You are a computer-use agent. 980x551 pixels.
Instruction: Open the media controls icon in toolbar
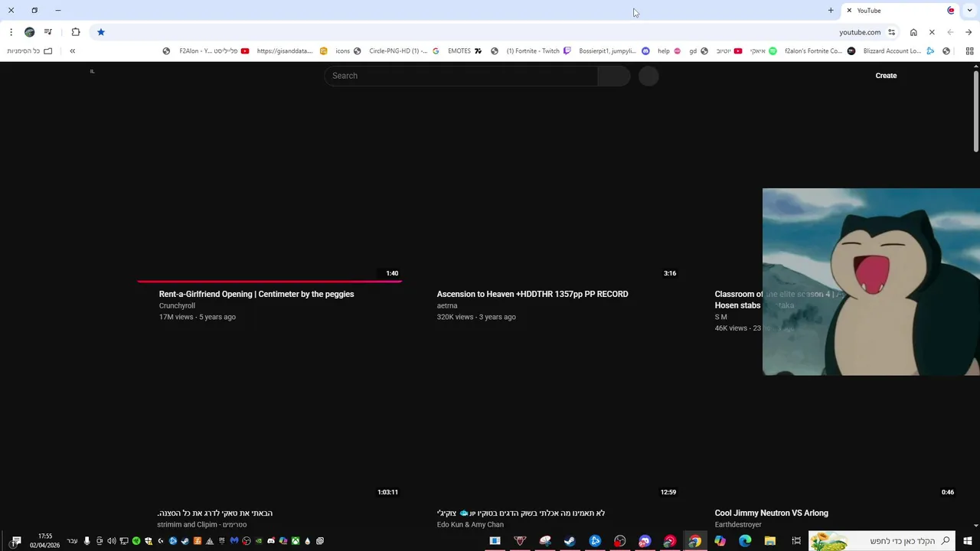point(47,32)
